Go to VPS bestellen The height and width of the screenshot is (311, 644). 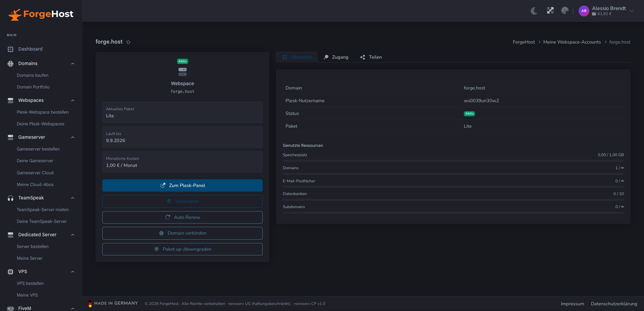coord(30,284)
